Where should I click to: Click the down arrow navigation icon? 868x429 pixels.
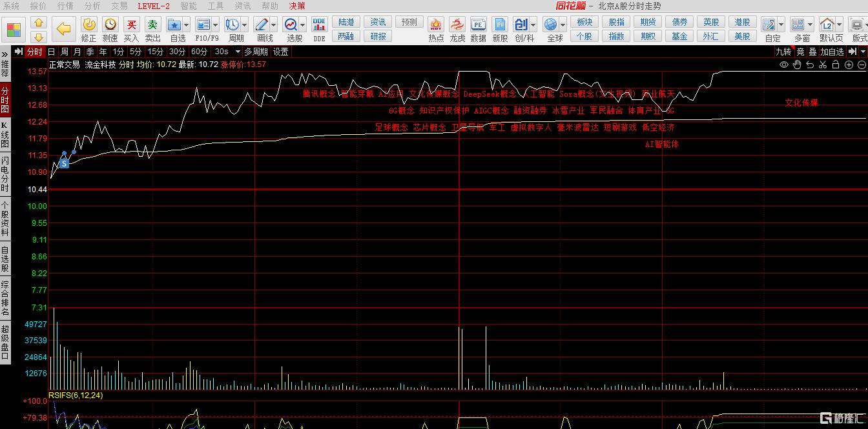pyautogui.click(x=38, y=37)
